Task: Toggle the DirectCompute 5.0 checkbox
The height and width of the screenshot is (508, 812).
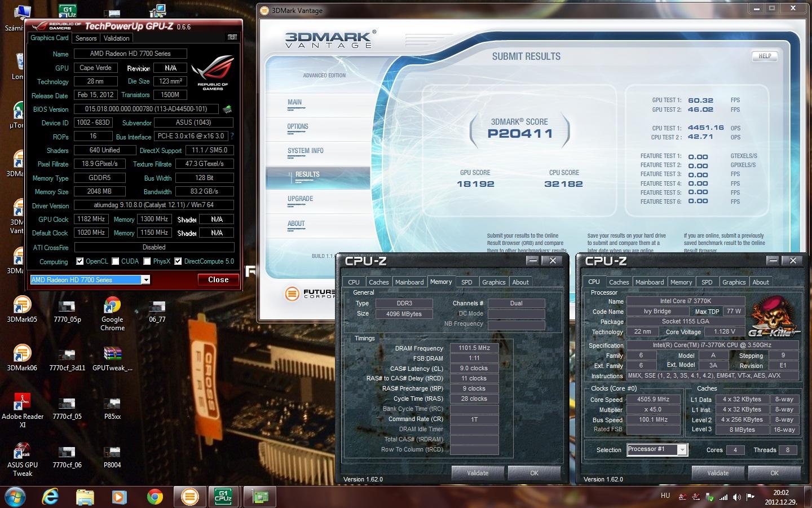Action: coord(178,261)
